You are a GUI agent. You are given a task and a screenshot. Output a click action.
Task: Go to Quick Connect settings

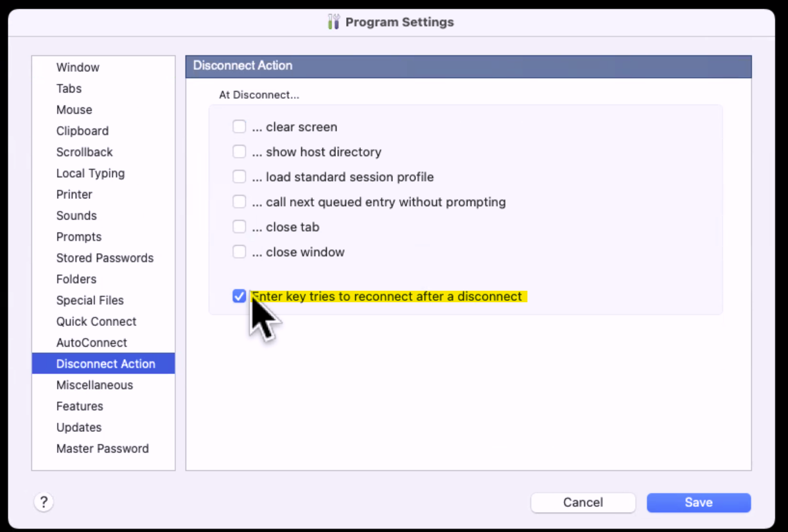click(103, 322)
